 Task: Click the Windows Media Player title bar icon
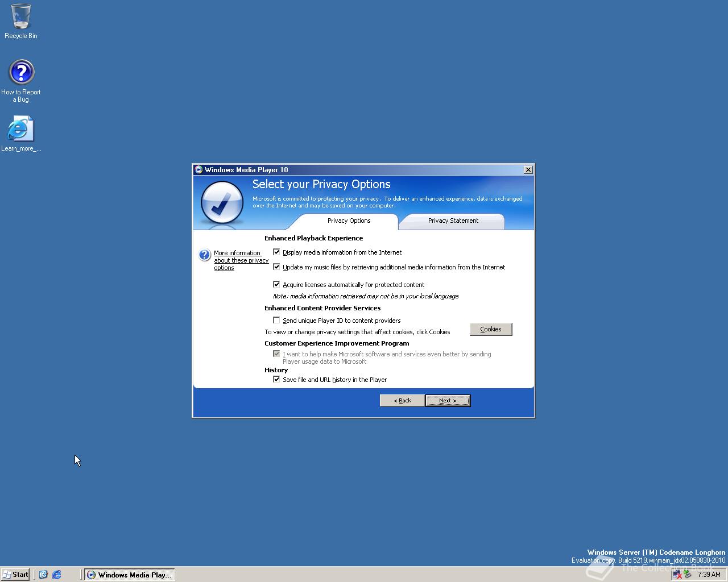pyautogui.click(x=198, y=169)
